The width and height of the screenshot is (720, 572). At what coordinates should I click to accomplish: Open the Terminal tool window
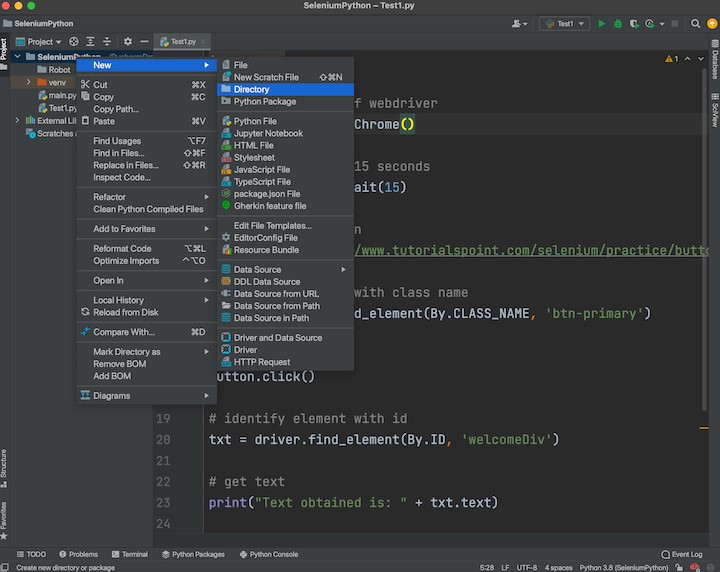pos(128,554)
